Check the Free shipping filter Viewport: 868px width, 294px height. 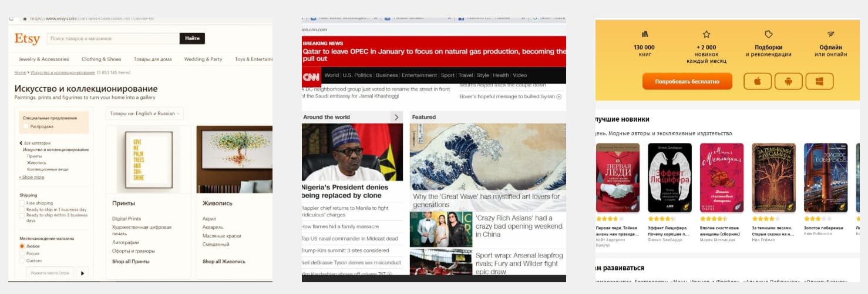(22, 203)
